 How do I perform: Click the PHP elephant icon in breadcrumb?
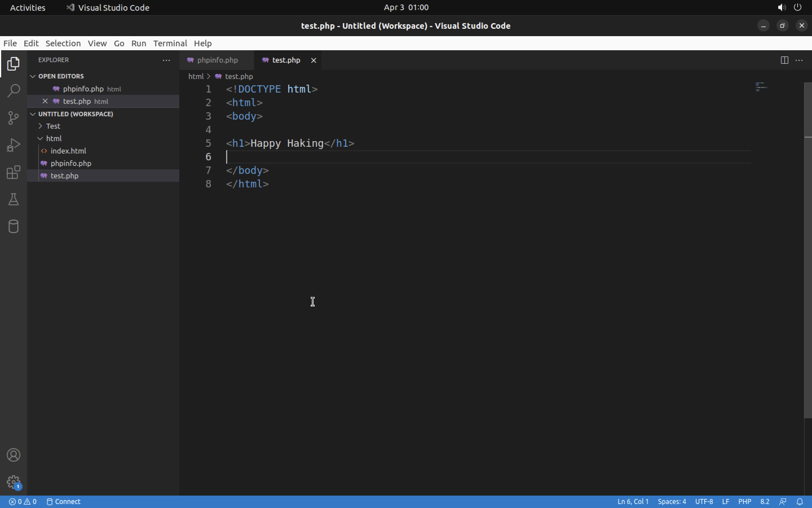(x=218, y=76)
